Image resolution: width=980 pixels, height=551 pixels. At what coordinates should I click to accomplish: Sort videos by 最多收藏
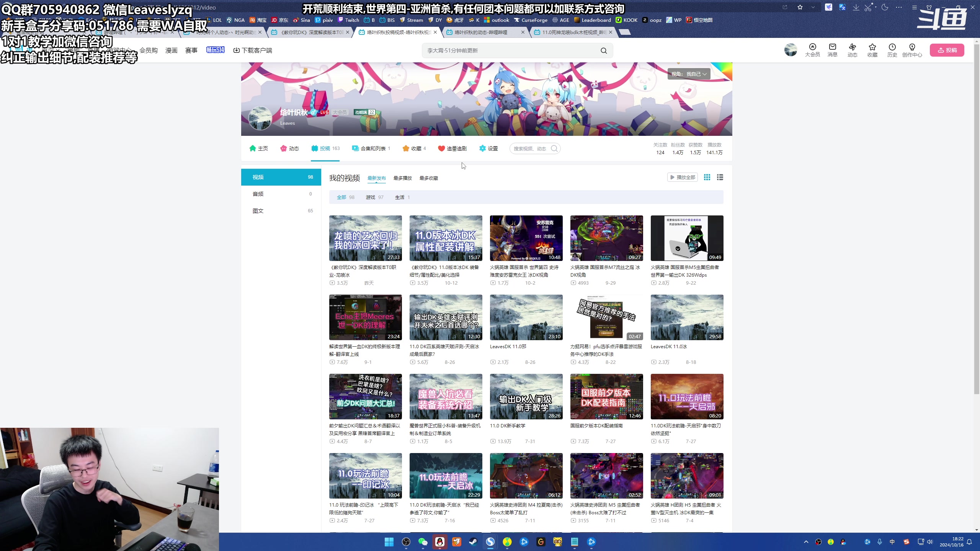[x=429, y=178]
